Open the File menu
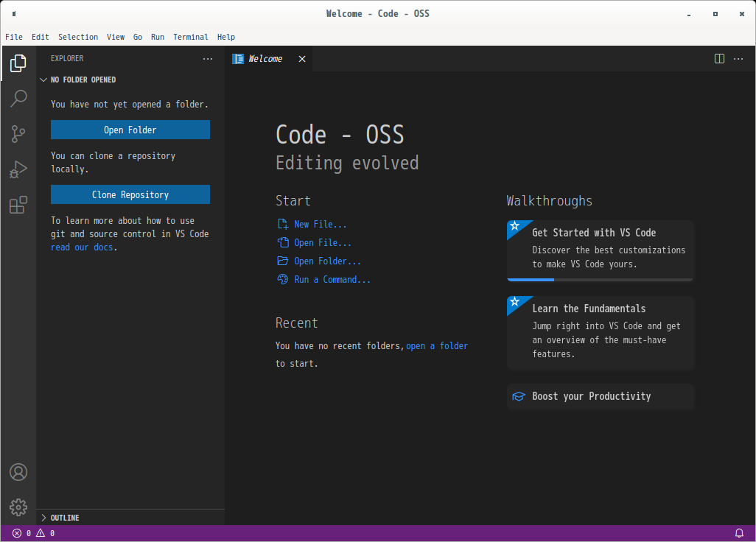Screen dimensions: 756x542 coord(14,37)
